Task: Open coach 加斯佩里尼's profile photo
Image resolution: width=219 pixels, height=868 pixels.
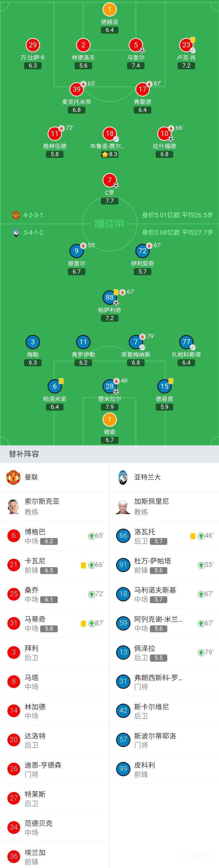Action: 123,507
